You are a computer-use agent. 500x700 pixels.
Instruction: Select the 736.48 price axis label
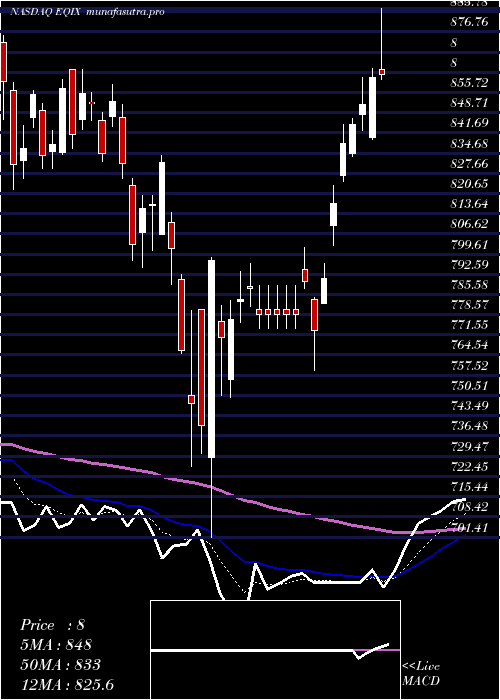[469, 425]
